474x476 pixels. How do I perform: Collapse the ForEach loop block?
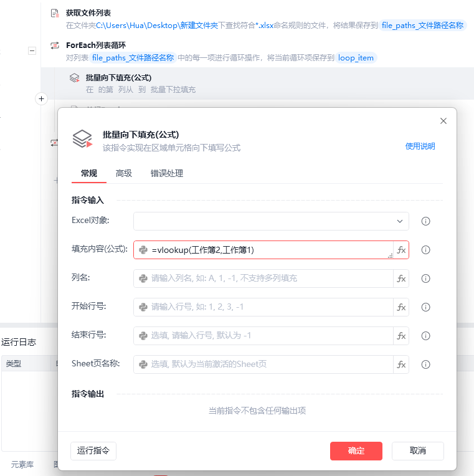pyautogui.click(x=32, y=50)
